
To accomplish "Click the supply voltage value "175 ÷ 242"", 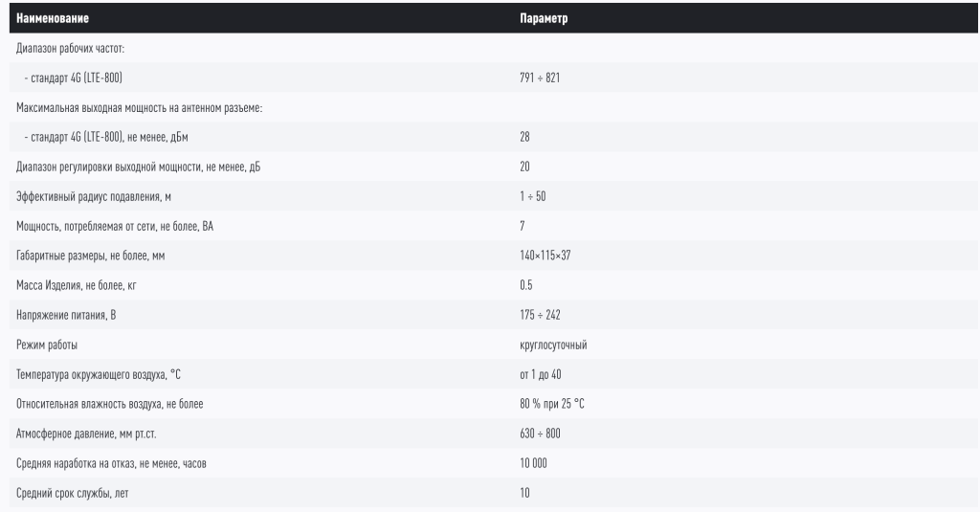I will (x=540, y=315).
